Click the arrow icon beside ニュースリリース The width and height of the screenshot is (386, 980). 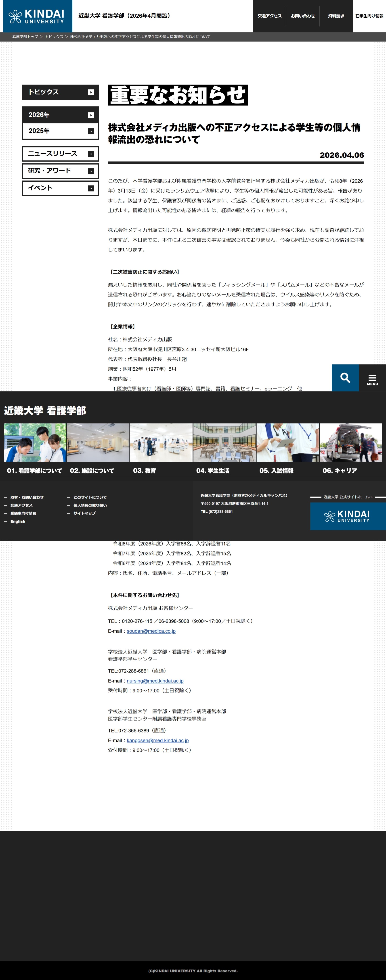pos(91,154)
